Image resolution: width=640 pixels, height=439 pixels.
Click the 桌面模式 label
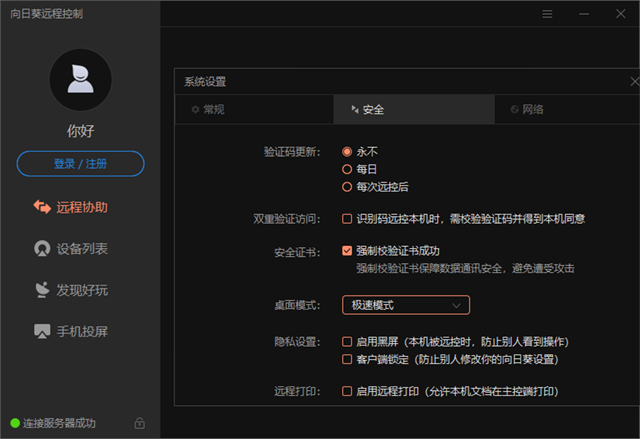[297, 305]
